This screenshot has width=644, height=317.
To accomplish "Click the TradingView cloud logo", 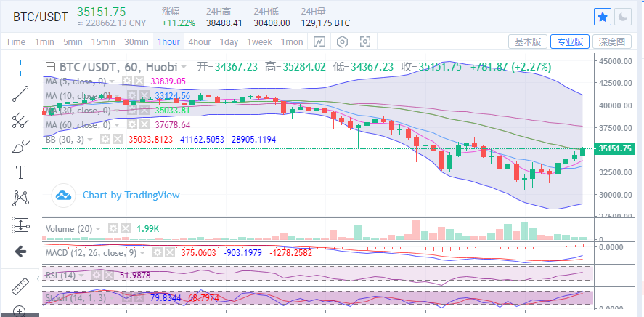I will (x=64, y=196).
